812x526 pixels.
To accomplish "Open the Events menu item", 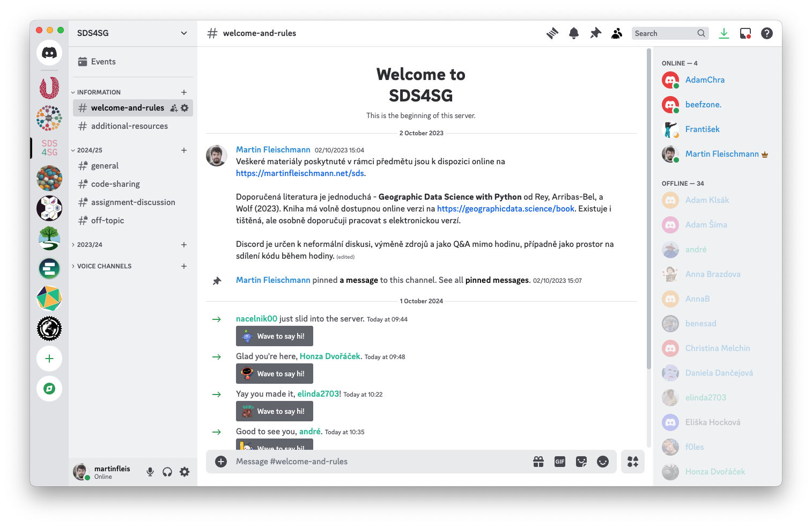I will pyautogui.click(x=103, y=62).
